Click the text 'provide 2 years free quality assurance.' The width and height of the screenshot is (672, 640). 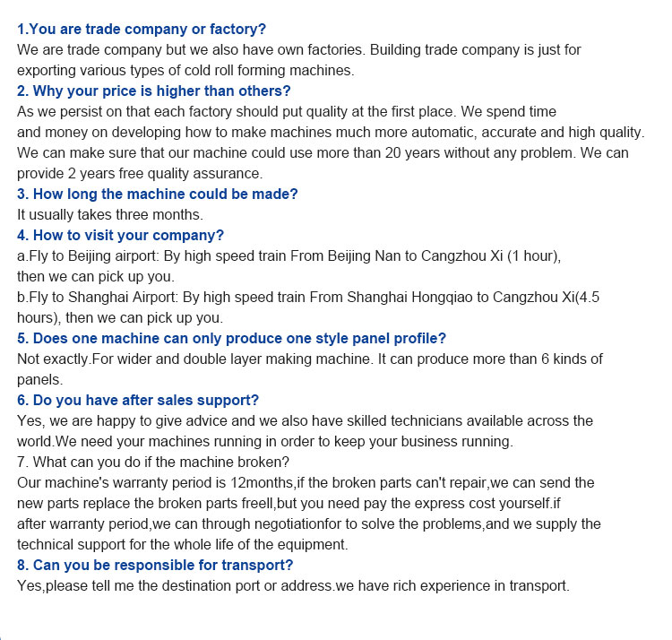tap(140, 174)
